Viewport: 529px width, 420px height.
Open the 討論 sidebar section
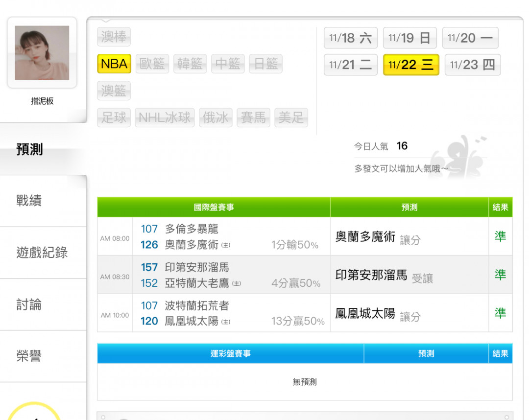pyautogui.click(x=43, y=304)
